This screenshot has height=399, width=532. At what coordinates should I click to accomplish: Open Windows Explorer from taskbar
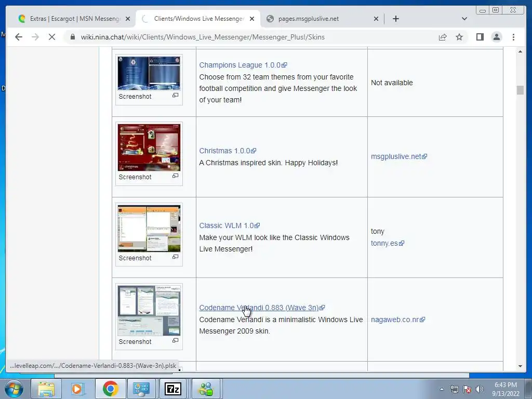pyautogui.click(x=46, y=389)
